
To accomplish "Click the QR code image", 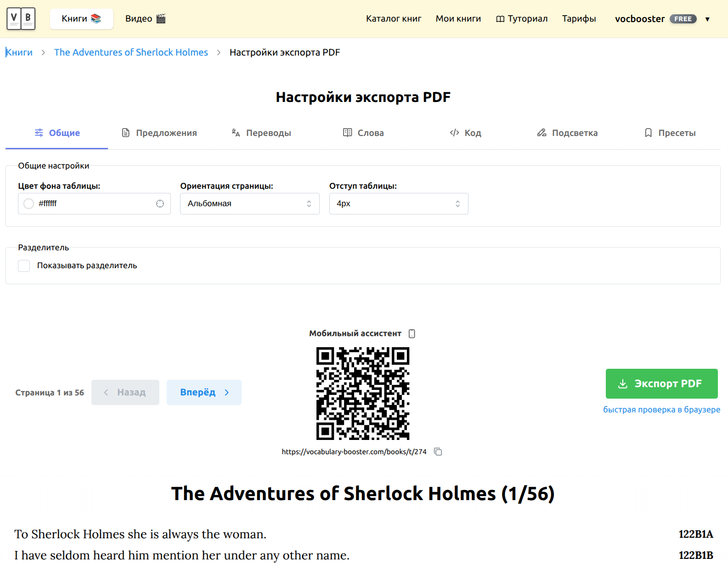I will [x=362, y=394].
